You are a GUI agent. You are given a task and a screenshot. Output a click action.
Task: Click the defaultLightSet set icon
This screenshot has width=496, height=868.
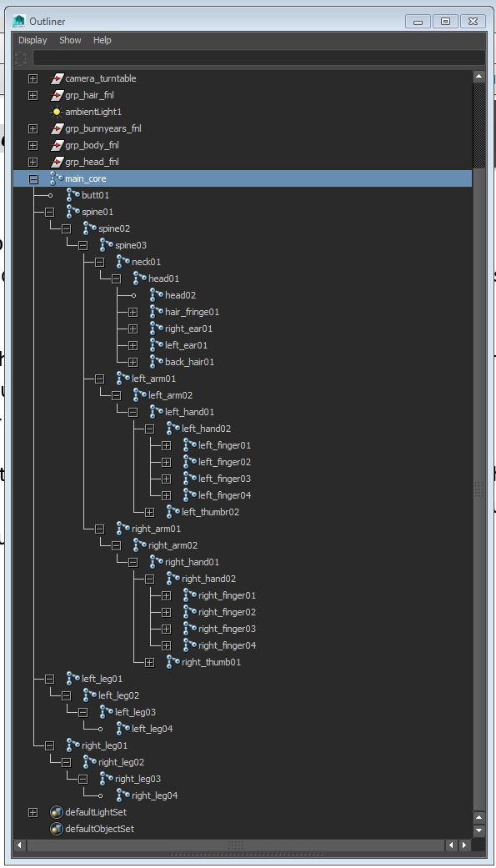click(x=57, y=812)
